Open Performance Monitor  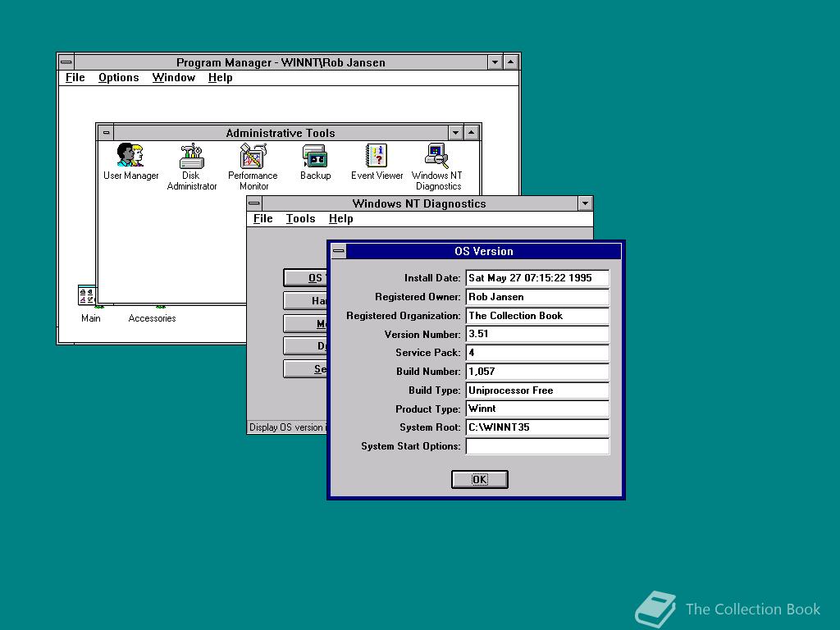click(x=253, y=167)
